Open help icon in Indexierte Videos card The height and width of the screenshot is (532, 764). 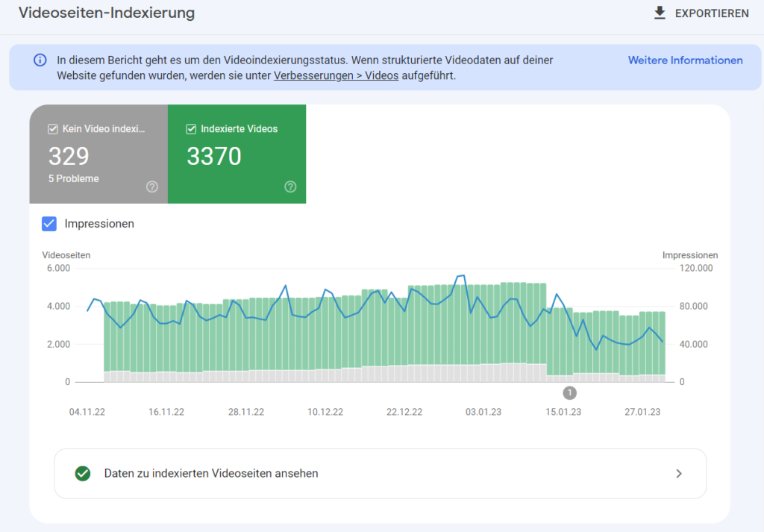tap(290, 187)
